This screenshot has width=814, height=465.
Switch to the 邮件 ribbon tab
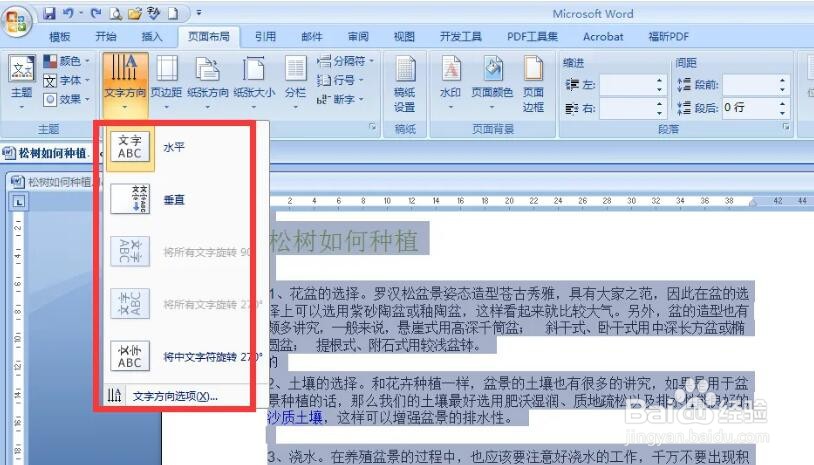tap(312, 36)
